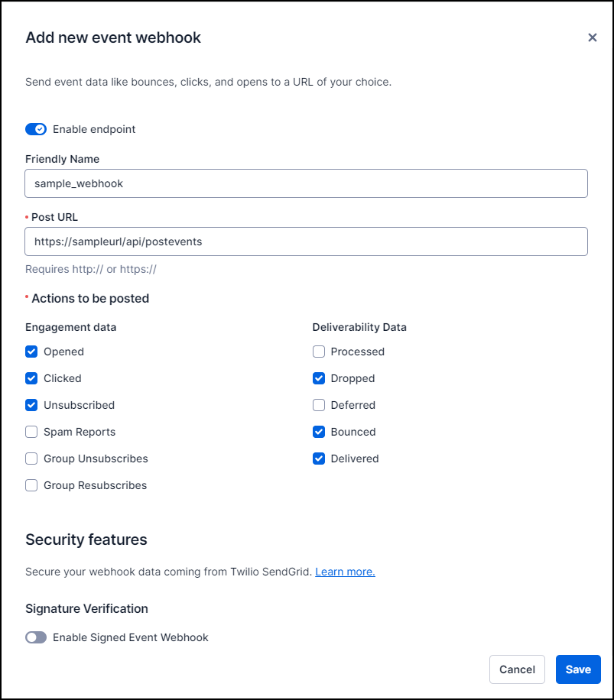Uncheck the Delivered checkbox
Viewport: 614px width, 700px height.
(319, 459)
